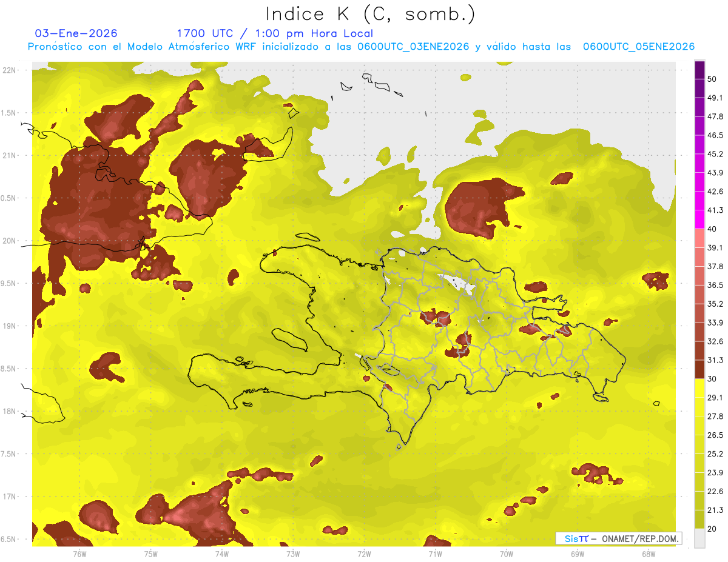Click the 49.1 color scale value
The height and width of the screenshot is (562, 728).
[x=715, y=98]
